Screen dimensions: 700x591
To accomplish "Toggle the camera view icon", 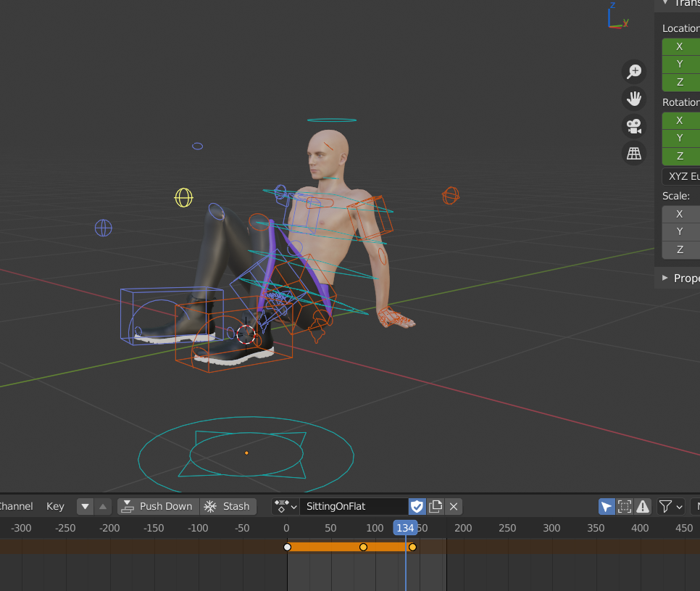I will [x=634, y=125].
